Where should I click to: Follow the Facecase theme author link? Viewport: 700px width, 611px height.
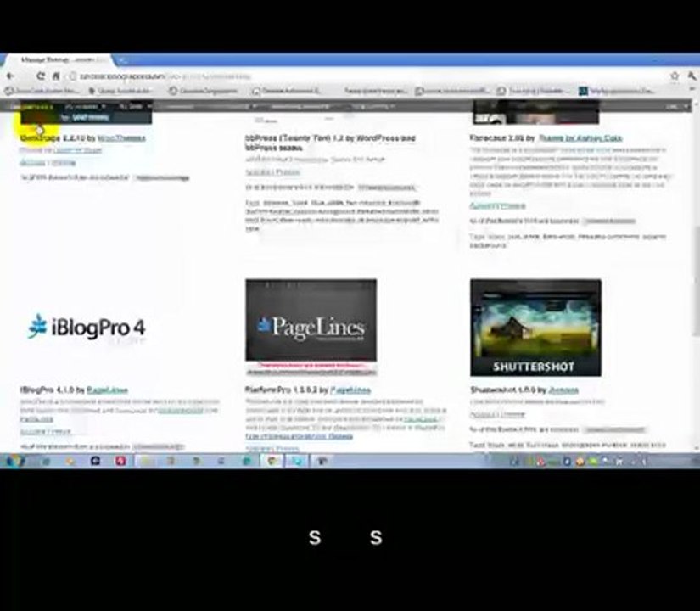pyautogui.click(x=580, y=138)
